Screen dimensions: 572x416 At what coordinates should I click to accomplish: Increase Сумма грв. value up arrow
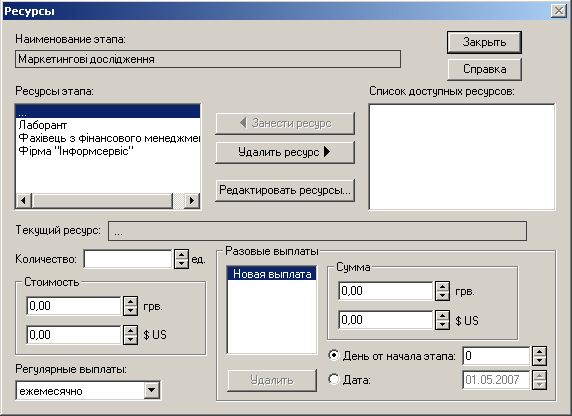coord(442,286)
